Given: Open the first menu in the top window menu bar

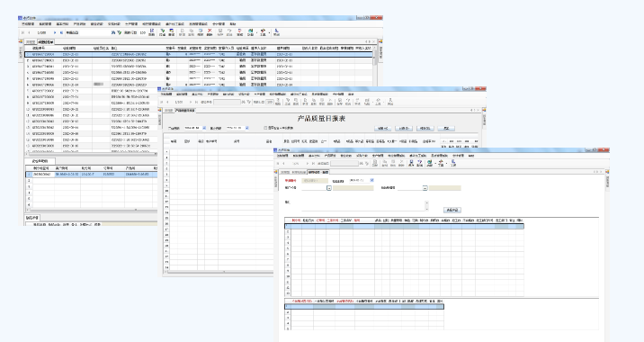Looking at the screenshot, I should tap(28, 23).
